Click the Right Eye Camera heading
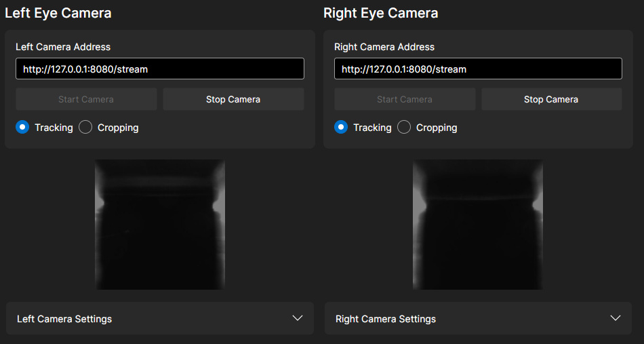This screenshot has height=344, width=644. click(x=381, y=13)
